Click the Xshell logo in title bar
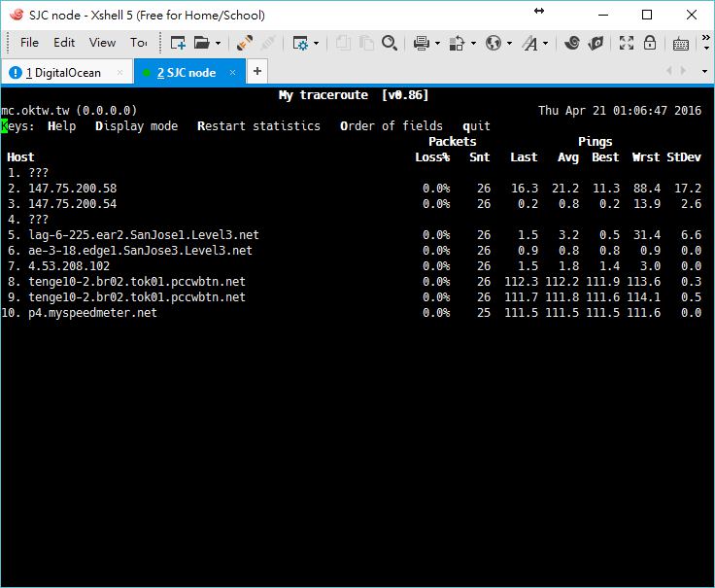The height and width of the screenshot is (588, 715). (17, 15)
